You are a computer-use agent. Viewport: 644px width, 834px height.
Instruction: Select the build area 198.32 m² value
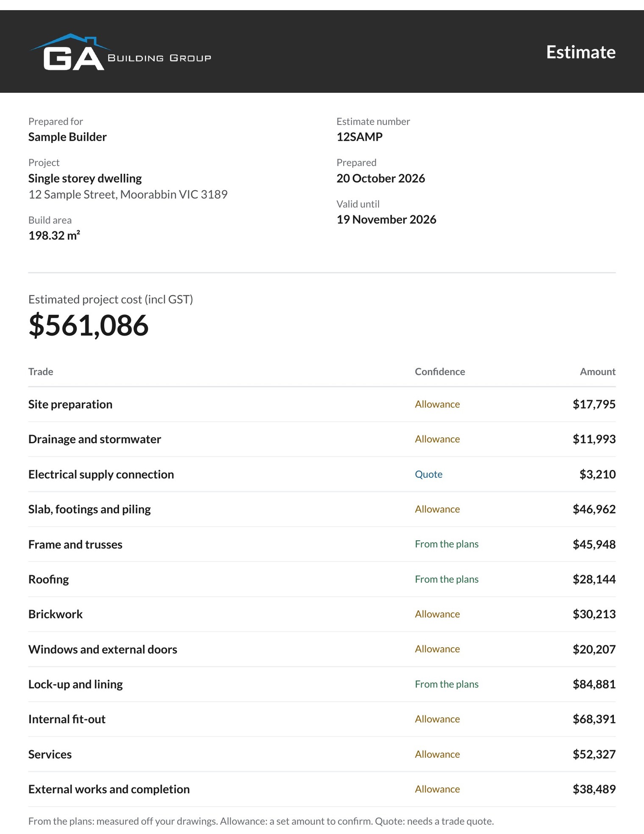(x=54, y=235)
